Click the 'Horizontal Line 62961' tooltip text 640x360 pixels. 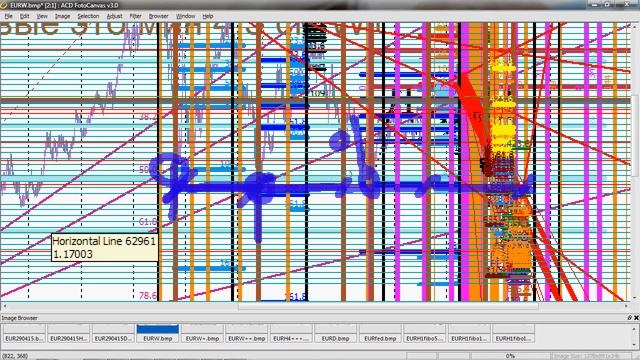click(x=104, y=241)
